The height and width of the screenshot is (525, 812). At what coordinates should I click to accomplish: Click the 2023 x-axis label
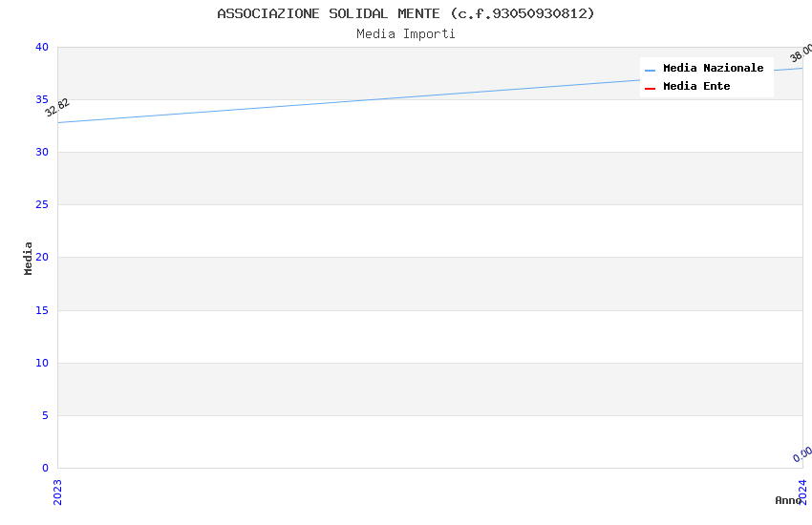click(x=57, y=492)
